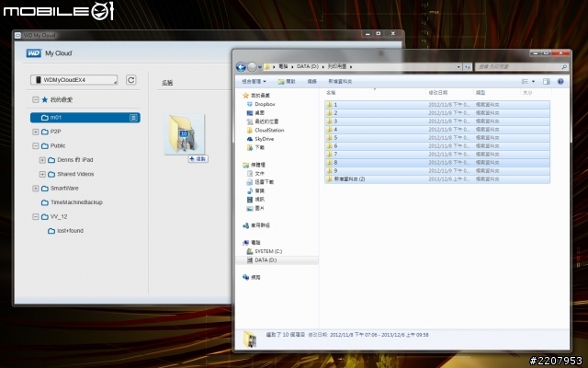
Task: Open the Organize menu in Explorer toolbar
Action: coord(254,82)
